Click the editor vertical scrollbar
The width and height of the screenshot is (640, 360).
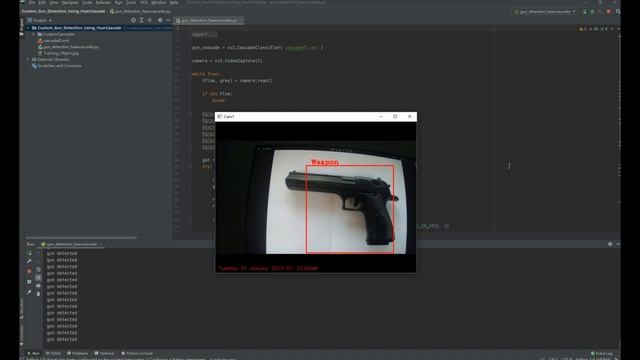click(x=619, y=131)
